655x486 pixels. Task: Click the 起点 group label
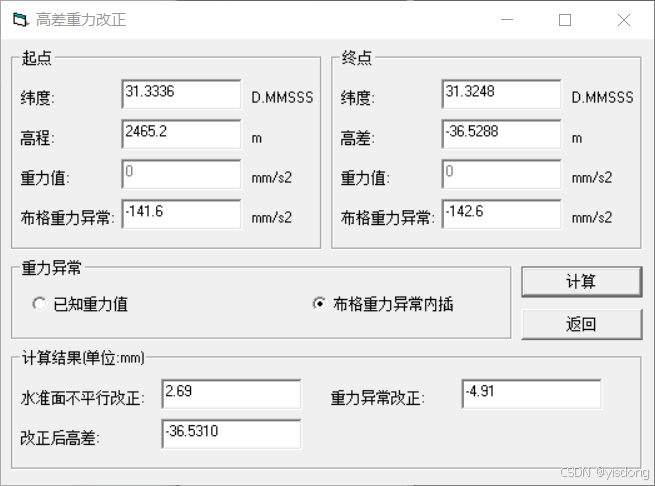click(x=37, y=58)
